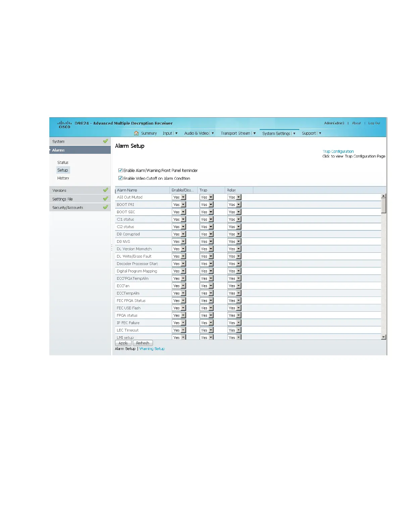Open the Audio & Video menu
This screenshot has width=411, height=532.
click(199, 133)
